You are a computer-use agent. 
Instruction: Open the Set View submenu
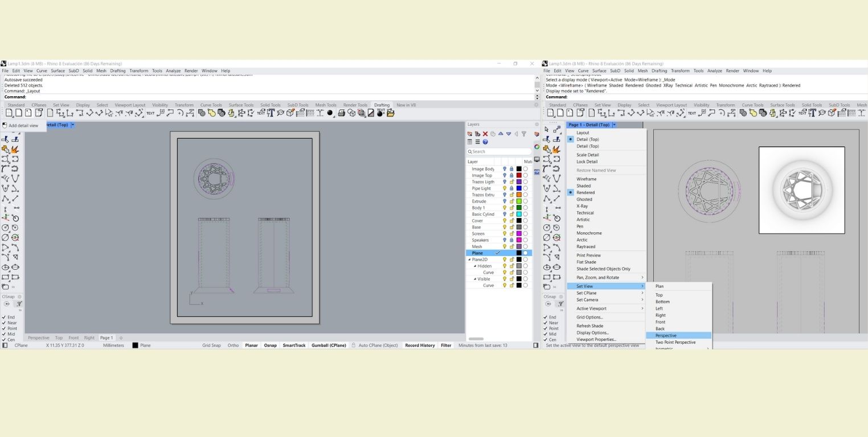click(607, 286)
